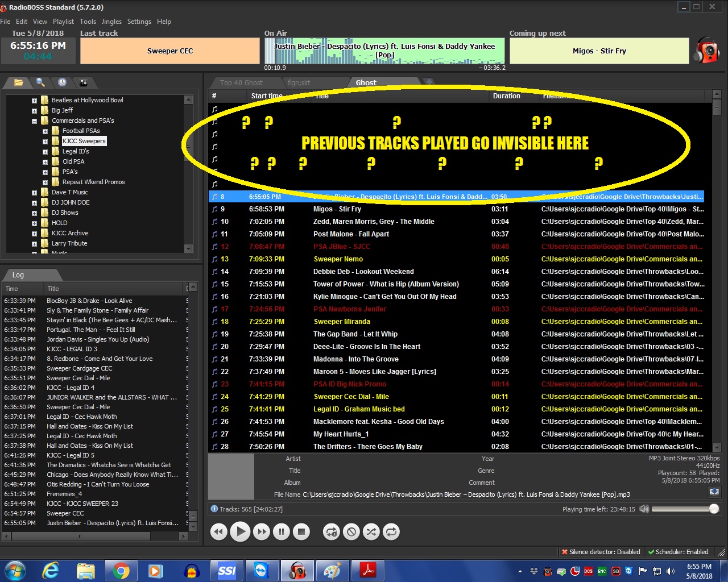Adjust the volume slider knob
728x582 pixels.
(x=714, y=509)
